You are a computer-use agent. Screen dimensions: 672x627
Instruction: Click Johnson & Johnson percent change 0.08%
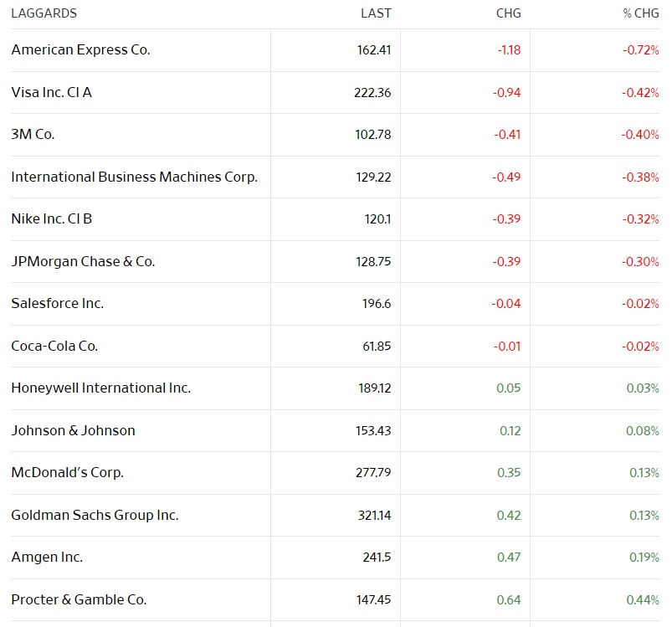(x=643, y=430)
